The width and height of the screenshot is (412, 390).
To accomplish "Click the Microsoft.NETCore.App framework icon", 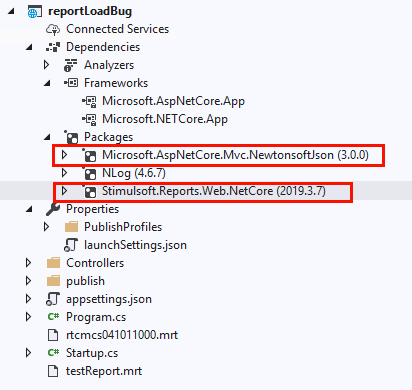I will (89, 119).
